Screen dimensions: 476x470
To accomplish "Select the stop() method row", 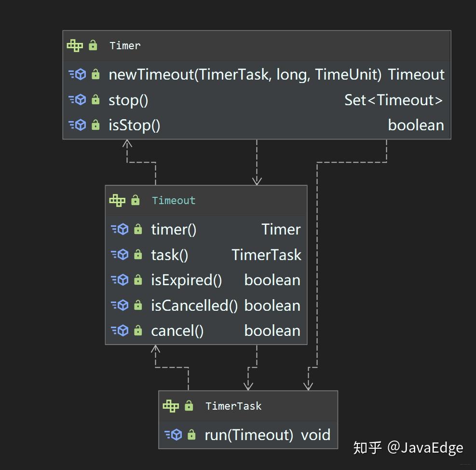I will [256, 100].
